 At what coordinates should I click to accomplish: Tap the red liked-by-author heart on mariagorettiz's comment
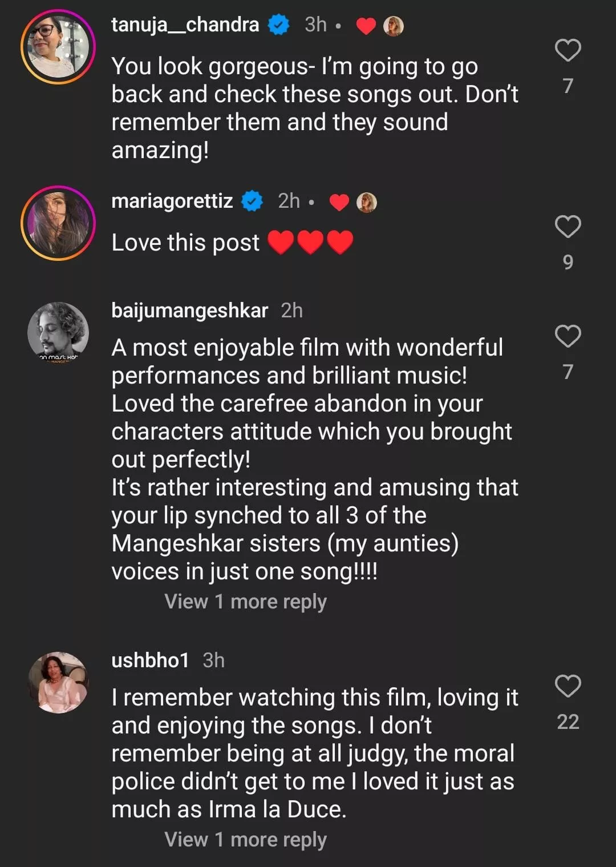point(339,203)
